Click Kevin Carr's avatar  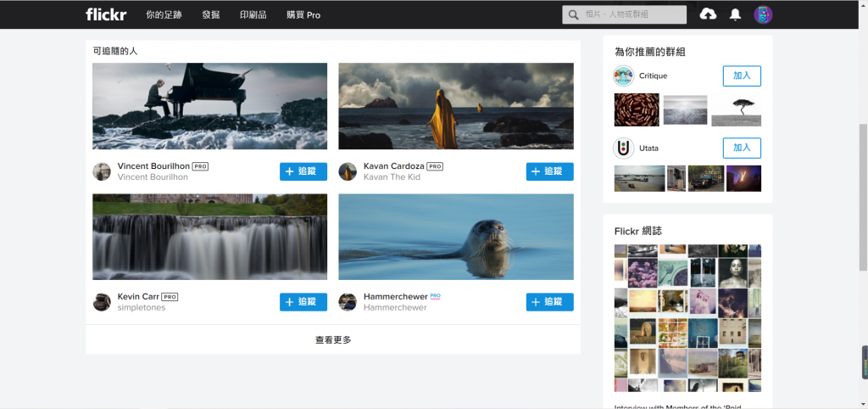[102, 302]
